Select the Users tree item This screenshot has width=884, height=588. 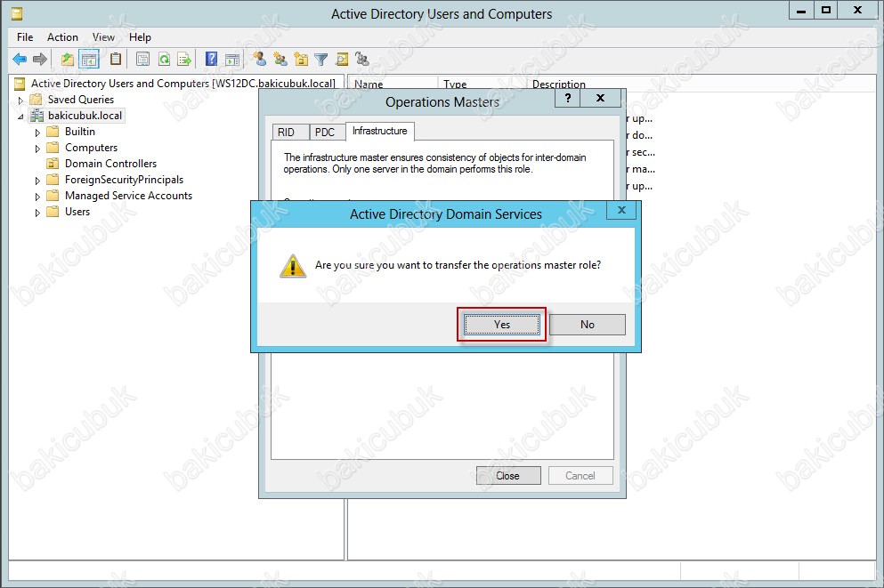77,212
